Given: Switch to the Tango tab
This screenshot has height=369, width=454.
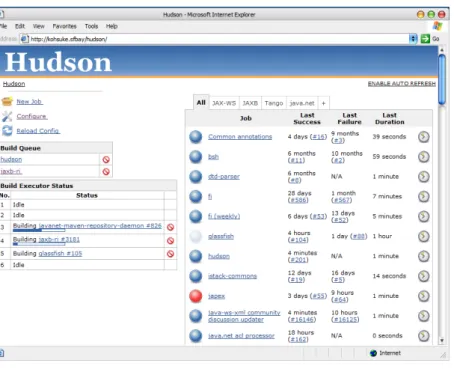Looking at the screenshot, I should (x=274, y=103).
